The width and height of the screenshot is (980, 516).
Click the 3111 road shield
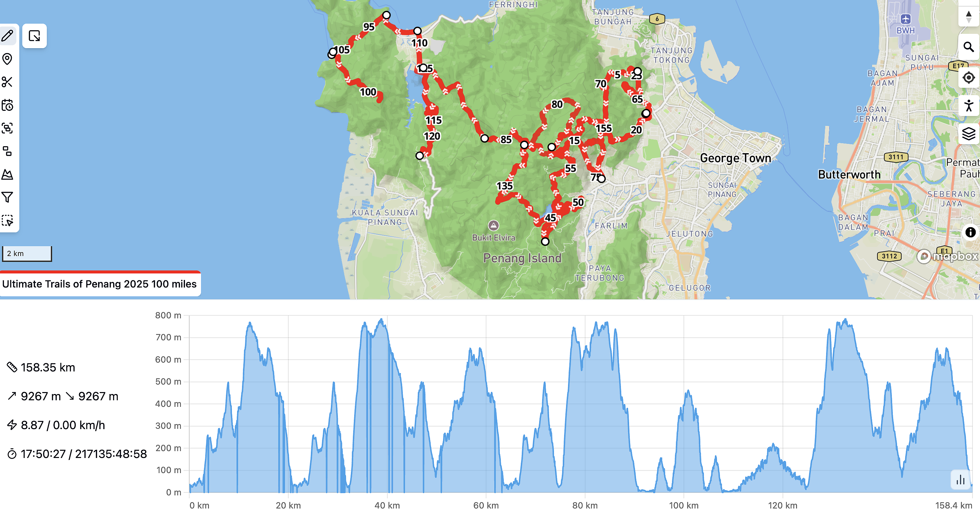point(895,157)
